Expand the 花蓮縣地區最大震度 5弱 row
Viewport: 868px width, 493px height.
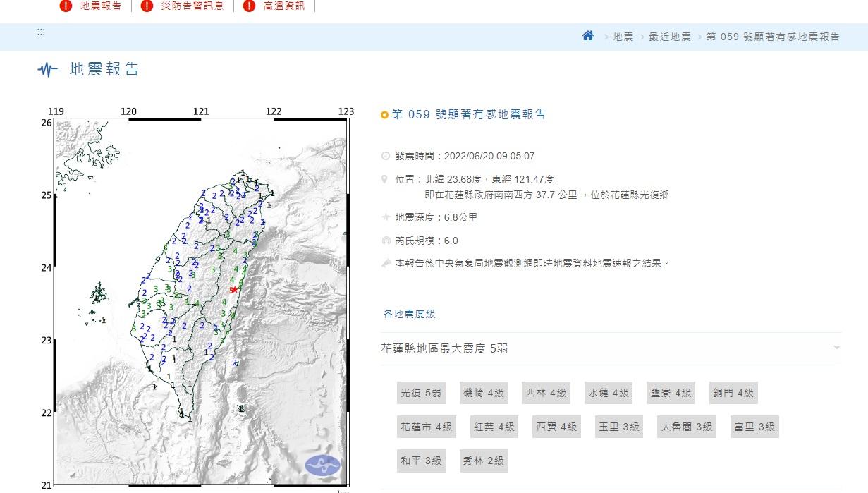[444, 348]
